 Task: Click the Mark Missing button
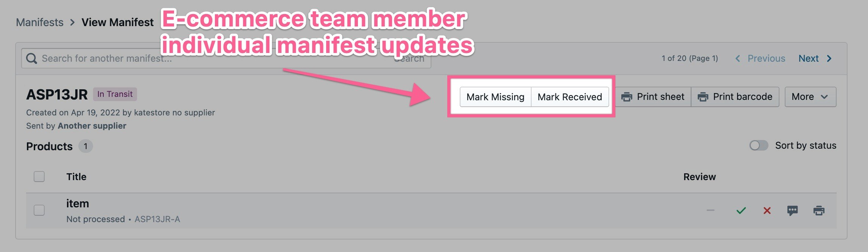(495, 97)
